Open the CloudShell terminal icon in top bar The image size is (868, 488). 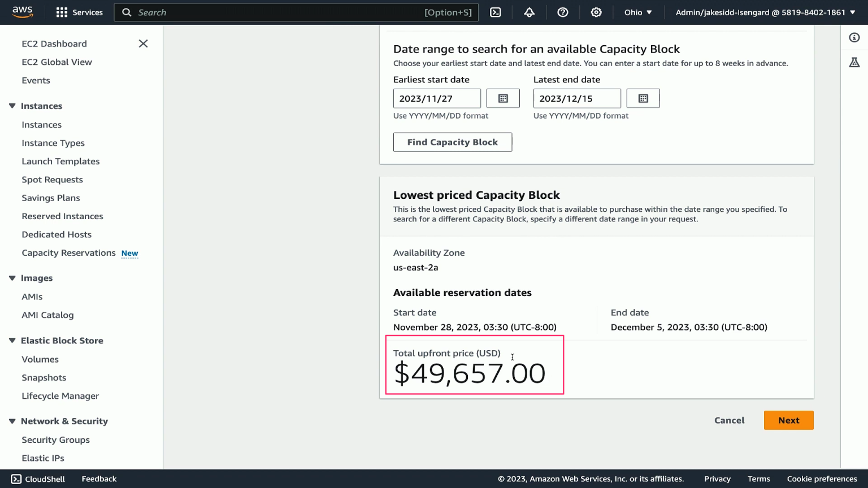coord(496,12)
